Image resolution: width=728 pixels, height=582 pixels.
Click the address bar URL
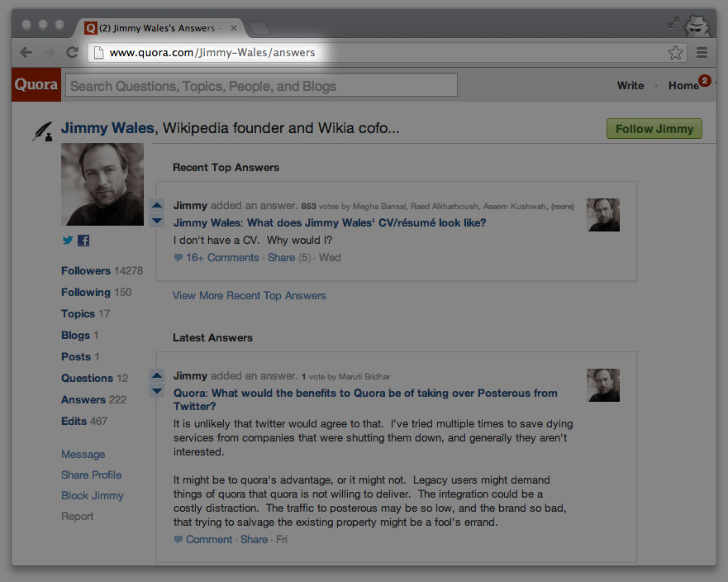[x=212, y=52]
